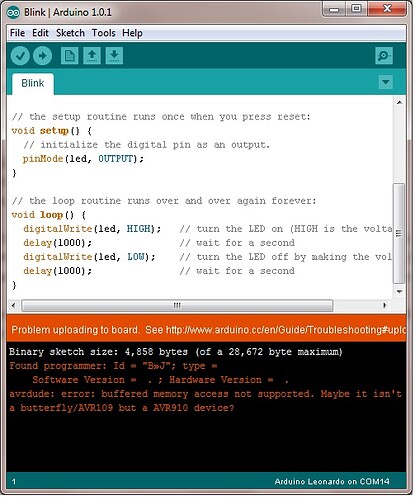Click the editor vertical scrollbar thumb
The image size is (415, 500).
[399, 233]
